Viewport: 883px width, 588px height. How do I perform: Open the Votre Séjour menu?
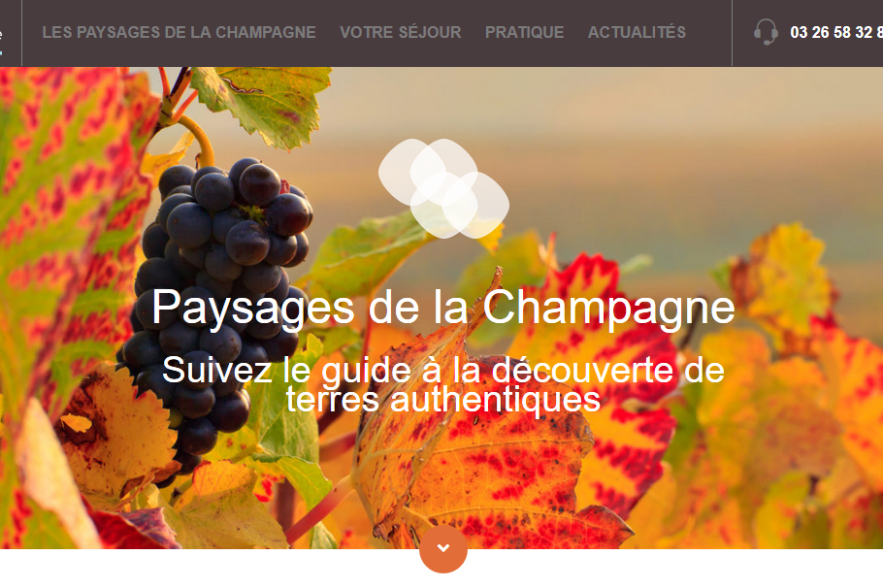(x=401, y=32)
